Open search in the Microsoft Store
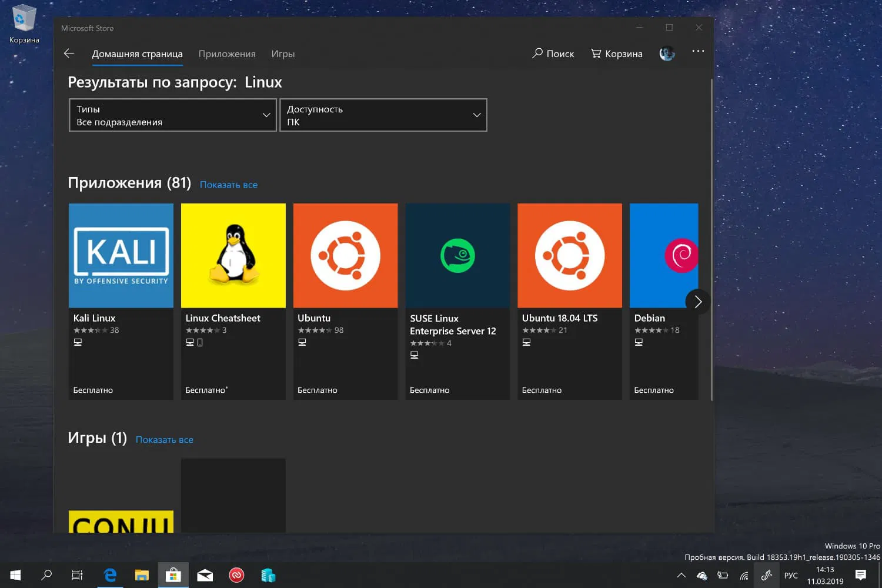The width and height of the screenshot is (882, 588). coord(553,54)
